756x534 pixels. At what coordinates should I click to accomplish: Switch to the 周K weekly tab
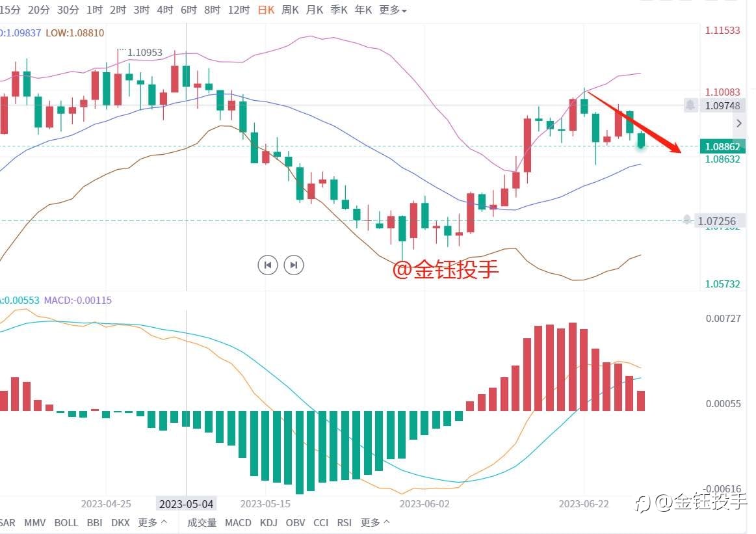(291, 10)
